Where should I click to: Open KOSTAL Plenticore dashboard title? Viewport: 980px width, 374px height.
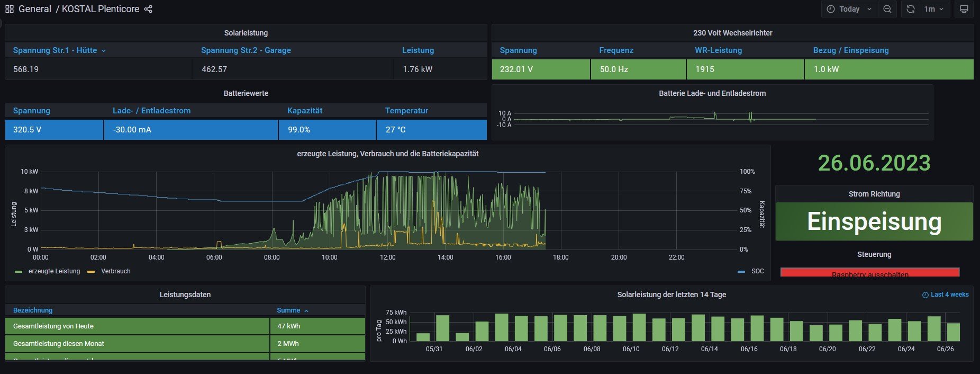pos(101,9)
